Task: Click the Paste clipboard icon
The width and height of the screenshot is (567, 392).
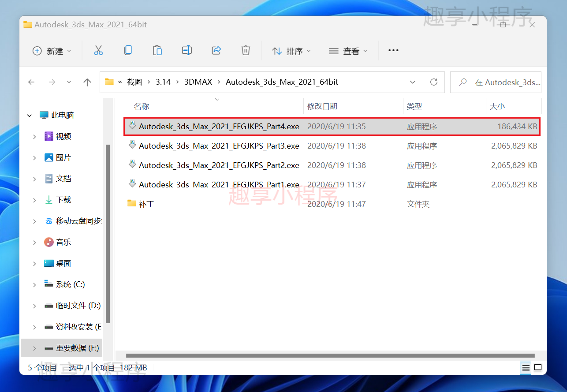Action: tap(157, 51)
